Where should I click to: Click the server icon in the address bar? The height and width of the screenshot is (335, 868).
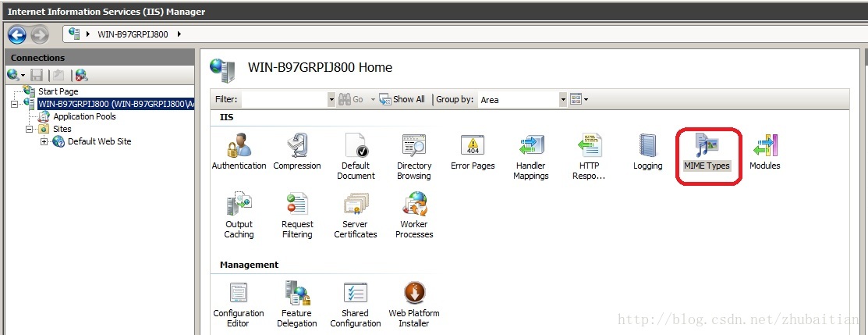(75, 34)
